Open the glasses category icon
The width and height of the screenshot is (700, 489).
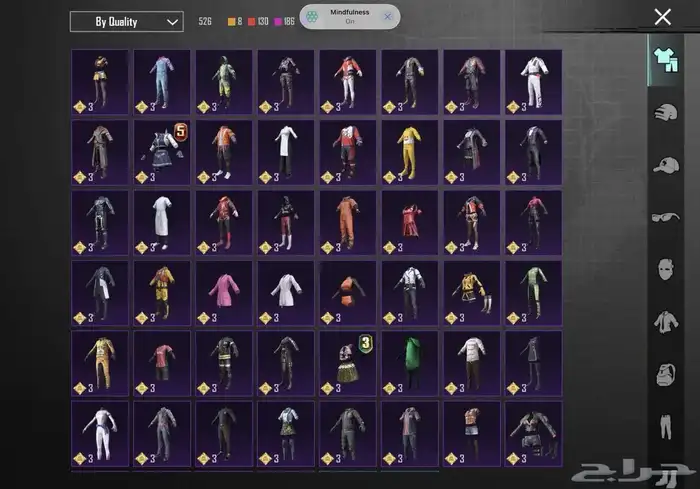click(665, 216)
